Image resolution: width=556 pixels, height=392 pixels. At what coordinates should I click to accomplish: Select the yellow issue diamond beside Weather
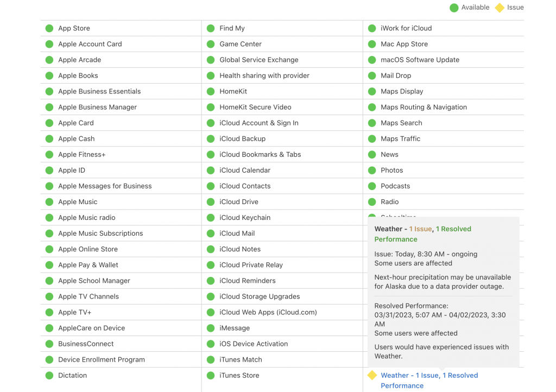coord(372,375)
